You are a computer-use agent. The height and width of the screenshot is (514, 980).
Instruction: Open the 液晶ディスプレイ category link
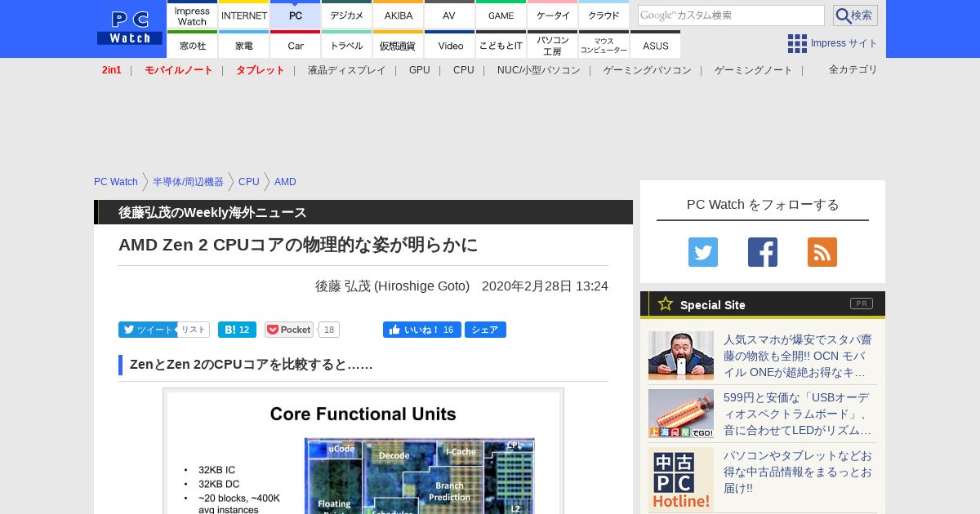coord(346,70)
